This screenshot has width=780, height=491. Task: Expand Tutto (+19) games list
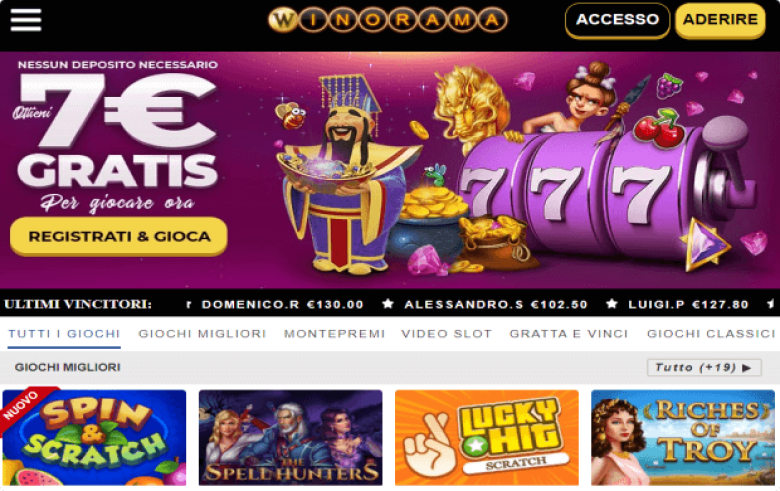click(704, 368)
